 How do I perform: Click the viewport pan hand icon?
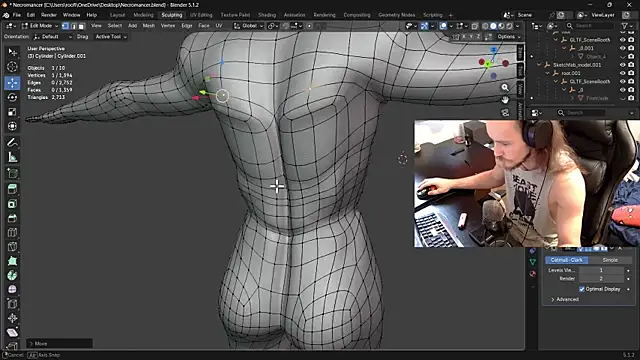pyautogui.click(x=505, y=100)
